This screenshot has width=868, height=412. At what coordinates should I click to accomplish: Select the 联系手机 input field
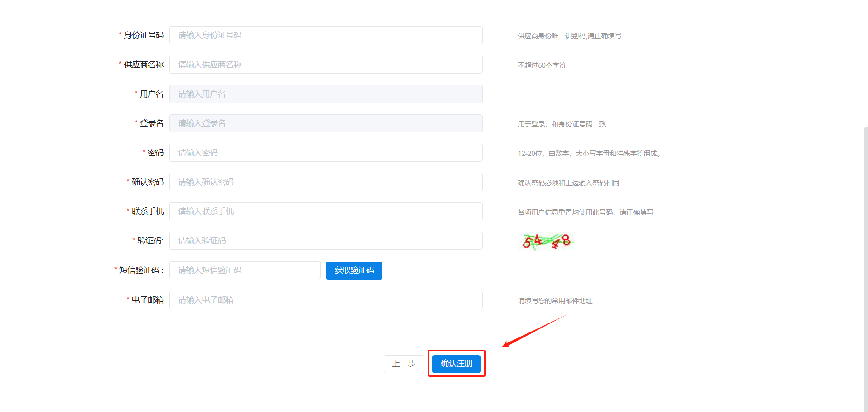325,211
